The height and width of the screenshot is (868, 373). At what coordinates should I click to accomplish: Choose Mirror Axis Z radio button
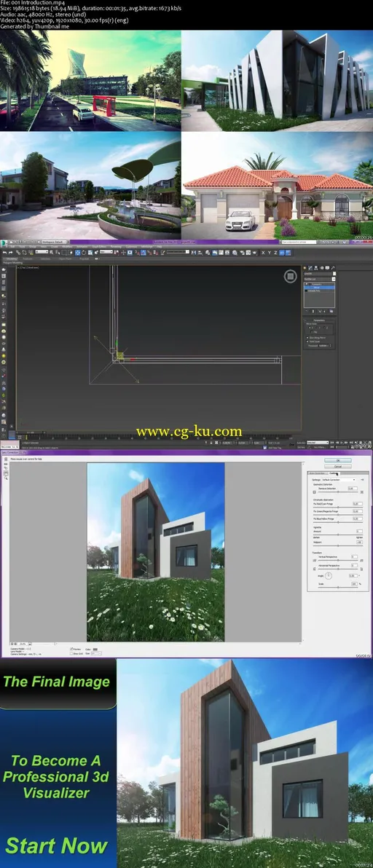(325, 328)
